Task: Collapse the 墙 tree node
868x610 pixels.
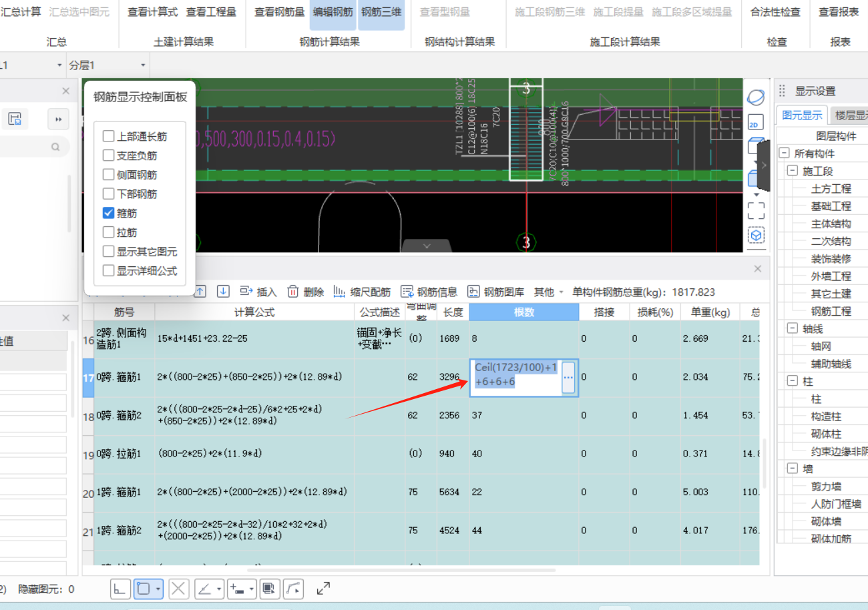Action: (x=793, y=469)
